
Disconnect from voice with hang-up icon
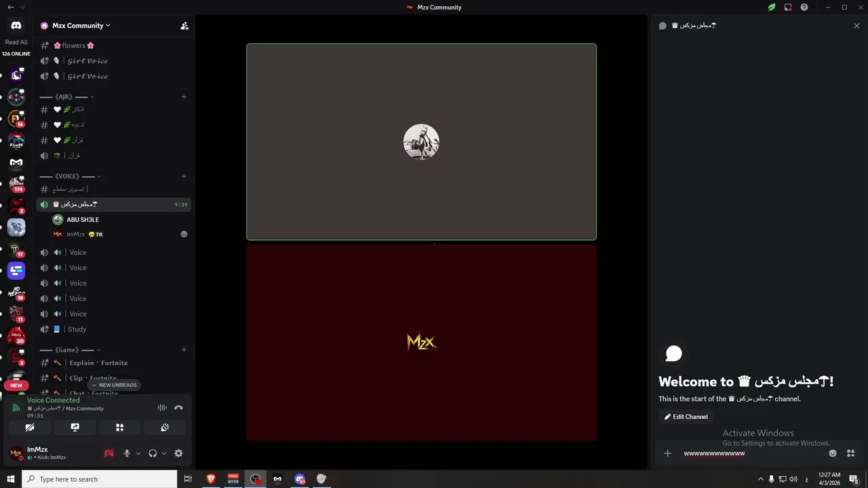click(178, 407)
